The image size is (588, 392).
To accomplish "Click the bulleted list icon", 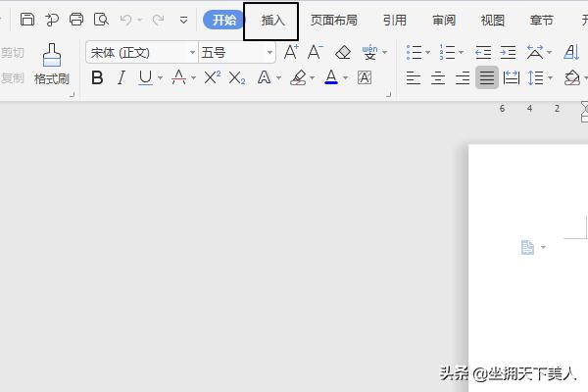I will (414, 52).
